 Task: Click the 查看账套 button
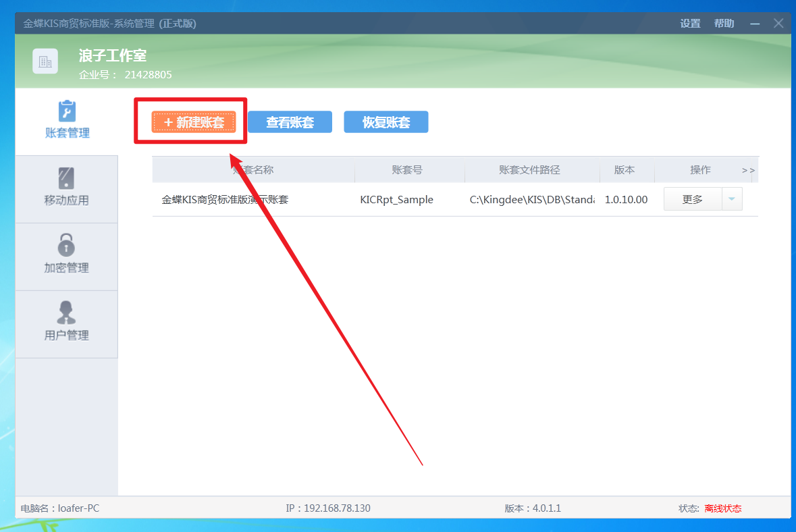pos(290,122)
